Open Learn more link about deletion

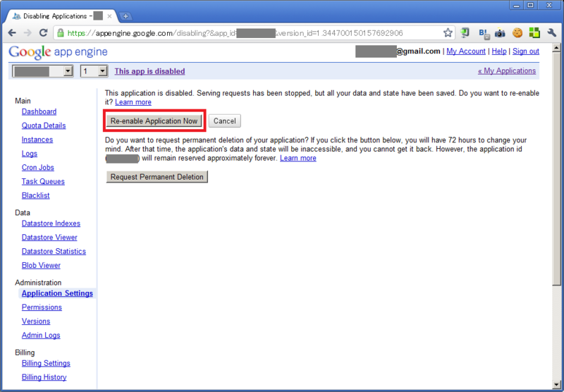(x=298, y=158)
